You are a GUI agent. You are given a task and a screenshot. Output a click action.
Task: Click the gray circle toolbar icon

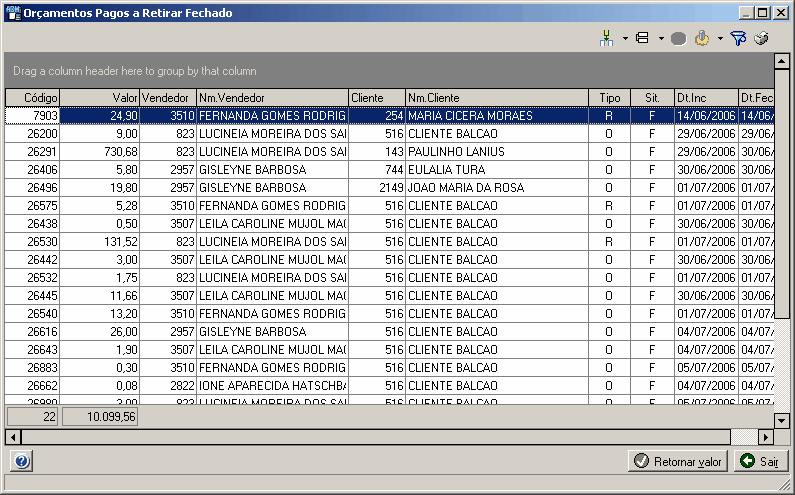[678, 39]
